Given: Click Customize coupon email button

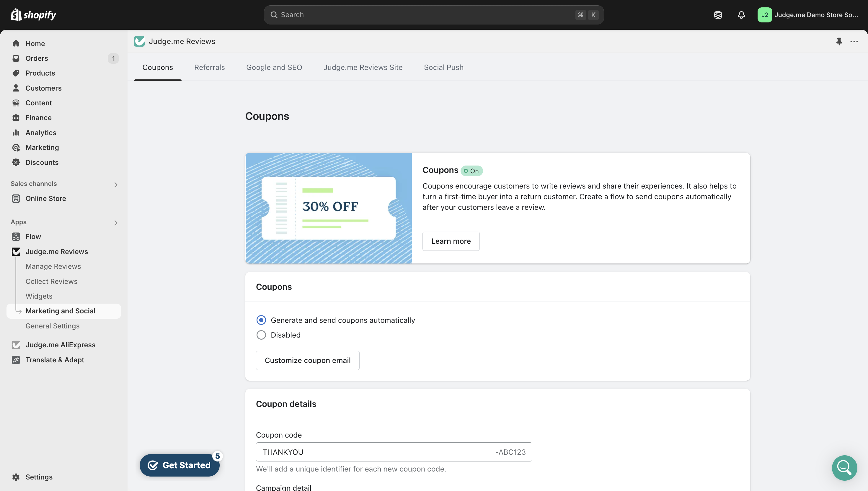Looking at the screenshot, I should coord(307,360).
